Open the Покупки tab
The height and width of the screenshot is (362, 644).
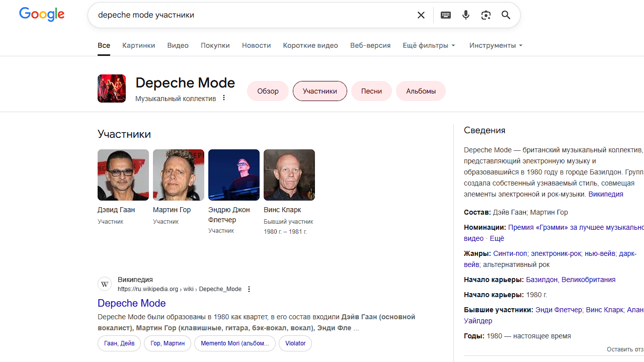pyautogui.click(x=215, y=45)
